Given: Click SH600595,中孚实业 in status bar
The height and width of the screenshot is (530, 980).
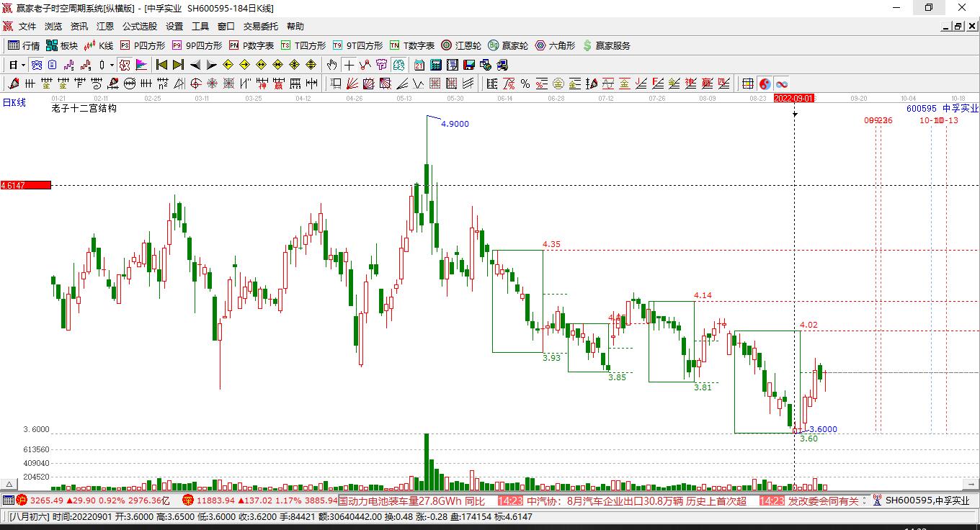Looking at the screenshot, I should point(927,500).
